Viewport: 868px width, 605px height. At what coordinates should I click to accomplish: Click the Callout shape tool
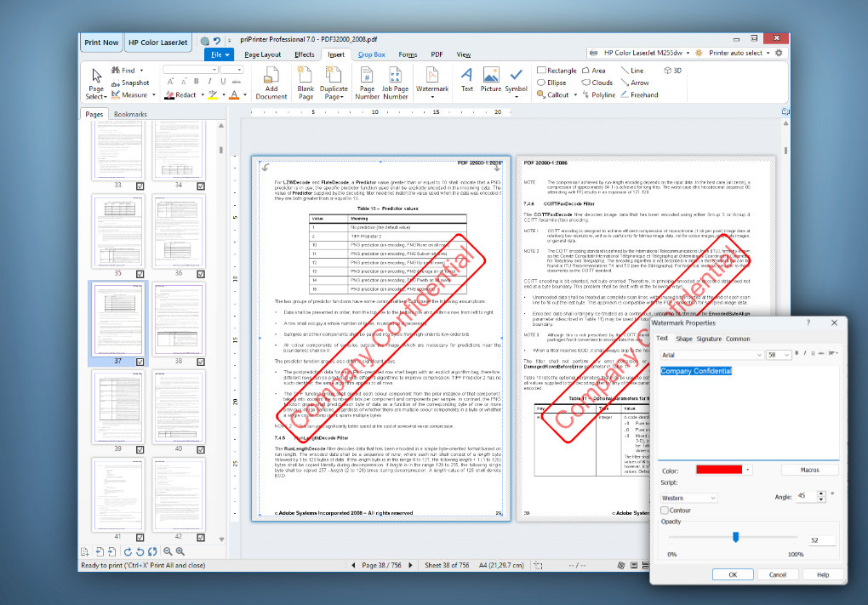tap(553, 95)
